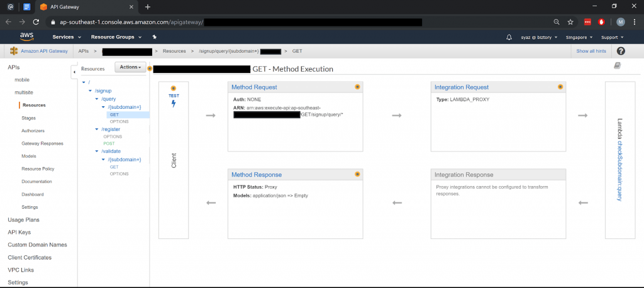Viewport: 644px width, 288px height.
Task: Open API Keys in the sidebar
Action: point(19,232)
